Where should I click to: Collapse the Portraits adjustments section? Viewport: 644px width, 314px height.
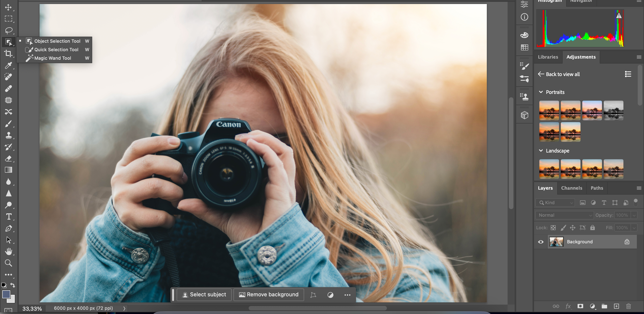[541, 92]
